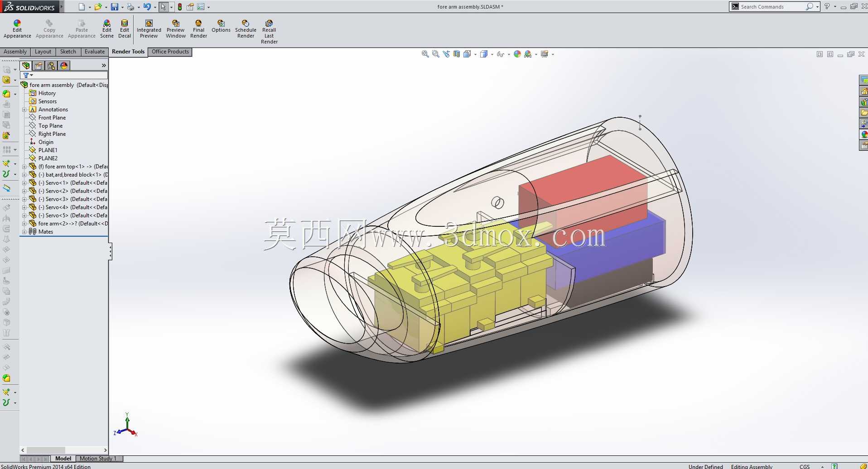Select the Origin tree item
The width and height of the screenshot is (868, 469).
click(x=46, y=142)
